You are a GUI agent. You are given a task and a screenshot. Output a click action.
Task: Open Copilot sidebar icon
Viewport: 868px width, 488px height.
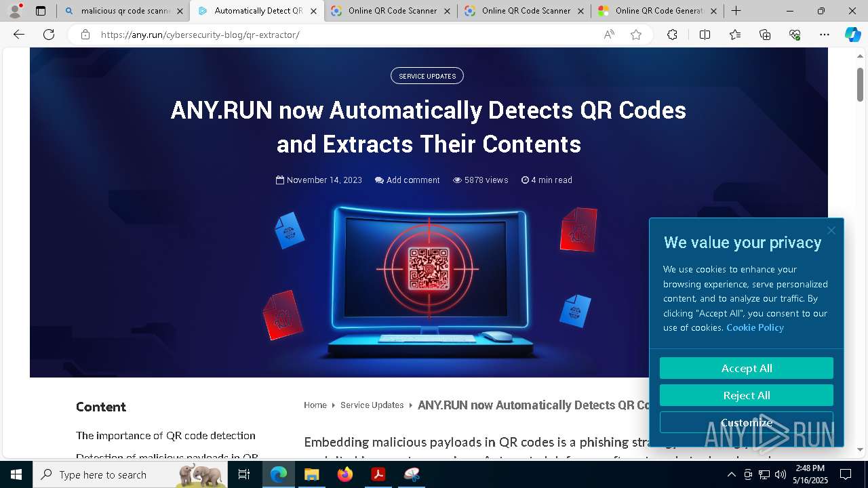[852, 35]
